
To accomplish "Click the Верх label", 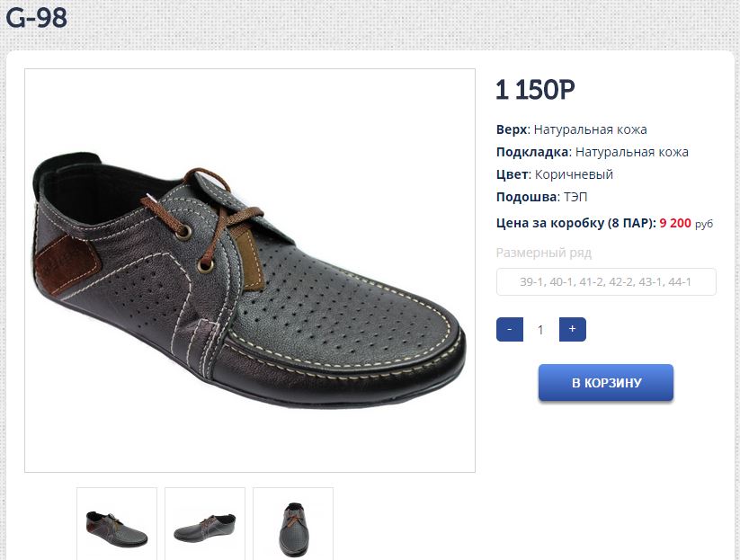I will point(511,129).
